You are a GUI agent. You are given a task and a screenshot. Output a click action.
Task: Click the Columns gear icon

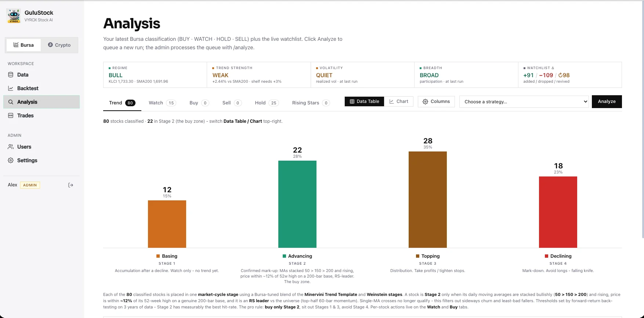pos(425,101)
